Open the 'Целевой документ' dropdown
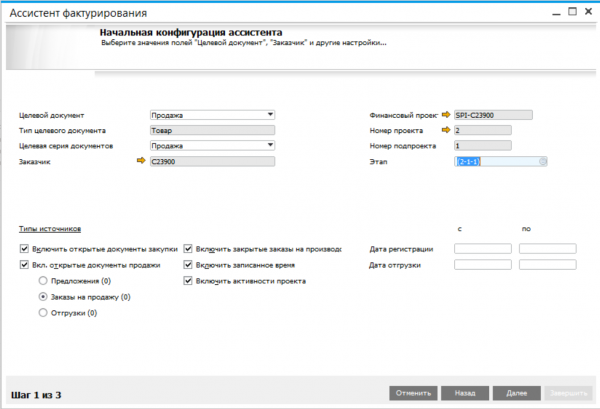 coord(270,114)
